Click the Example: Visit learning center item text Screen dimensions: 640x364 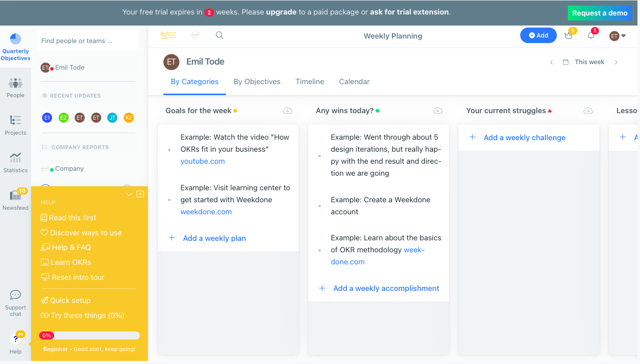235,194
